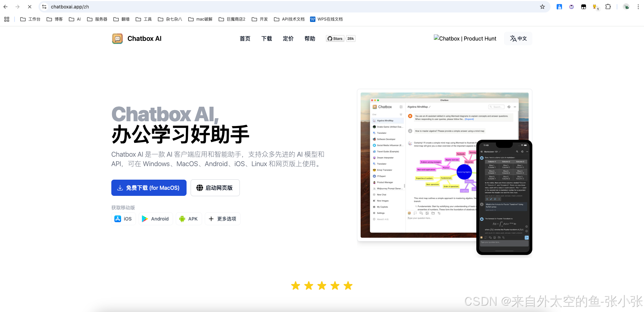Click 免费下载 (for MacOS) button

149,188
